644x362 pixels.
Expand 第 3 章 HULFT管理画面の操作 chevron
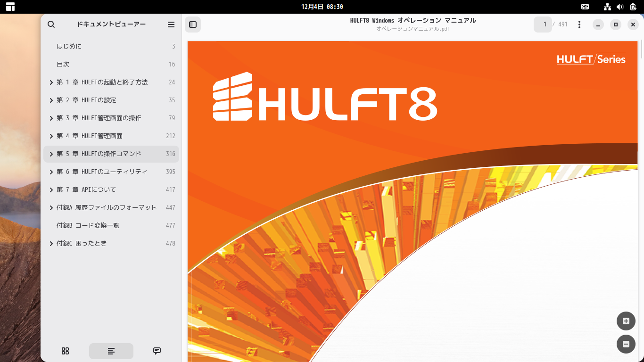click(51, 118)
